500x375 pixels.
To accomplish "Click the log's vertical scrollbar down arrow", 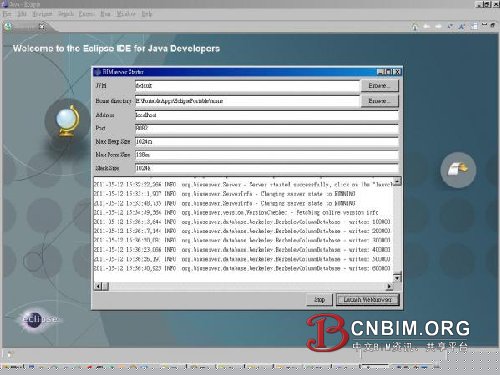I will point(397,277).
